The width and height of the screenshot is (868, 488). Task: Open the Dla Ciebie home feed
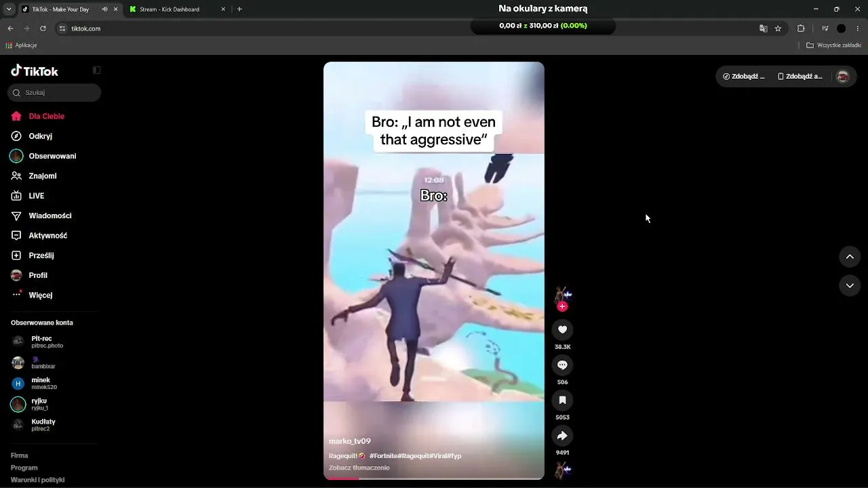[x=38, y=117]
